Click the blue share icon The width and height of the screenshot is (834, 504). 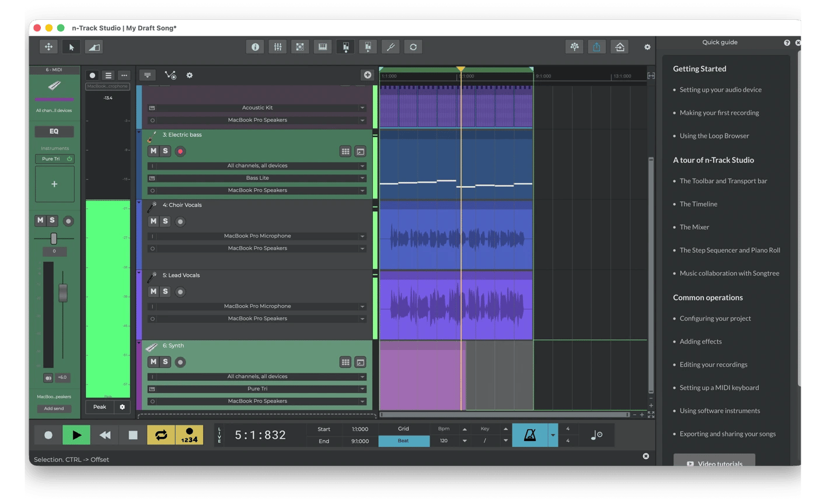click(x=597, y=47)
